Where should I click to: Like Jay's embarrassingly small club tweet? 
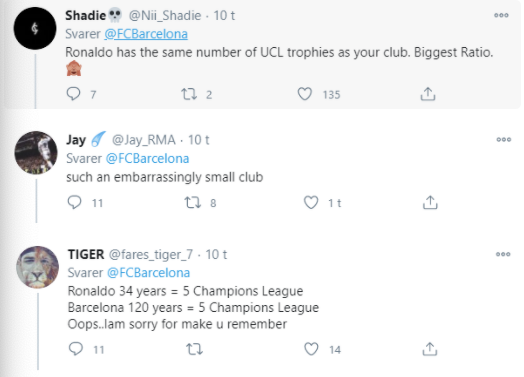pyautogui.click(x=311, y=202)
